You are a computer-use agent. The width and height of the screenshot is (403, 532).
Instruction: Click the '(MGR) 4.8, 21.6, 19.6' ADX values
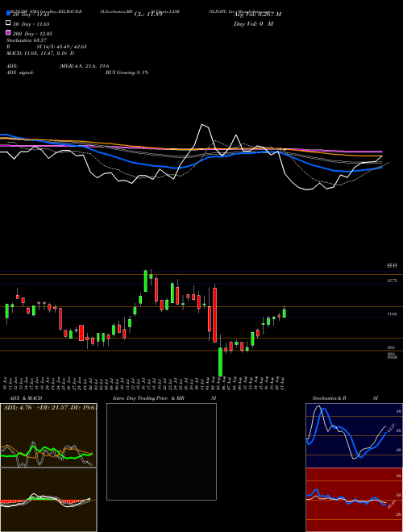pyautogui.click(x=84, y=66)
